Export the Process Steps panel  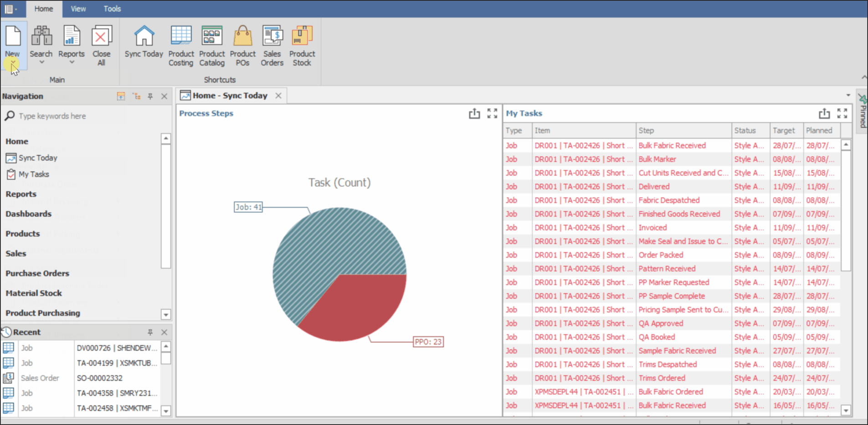tap(474, 114)
